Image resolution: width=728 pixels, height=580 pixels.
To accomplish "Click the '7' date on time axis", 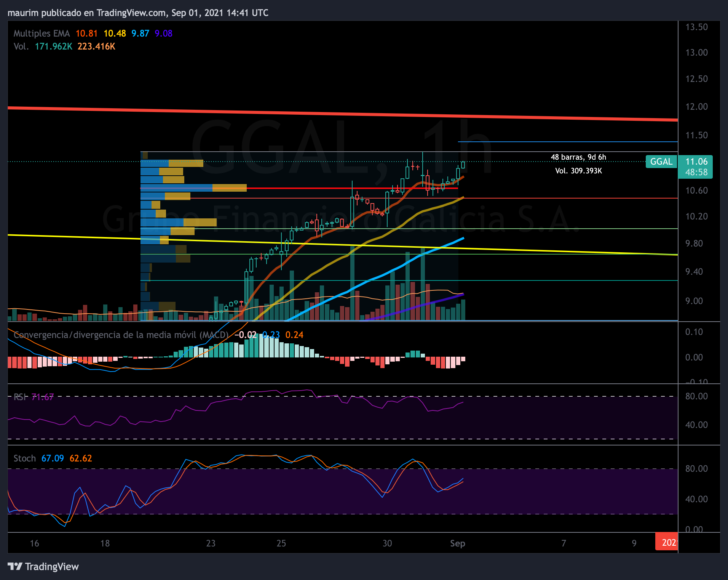I will point(564,543).
